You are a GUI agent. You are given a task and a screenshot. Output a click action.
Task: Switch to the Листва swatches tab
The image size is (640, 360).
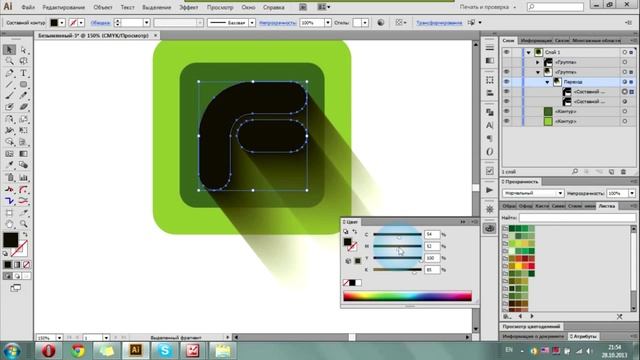click(607, 206)
